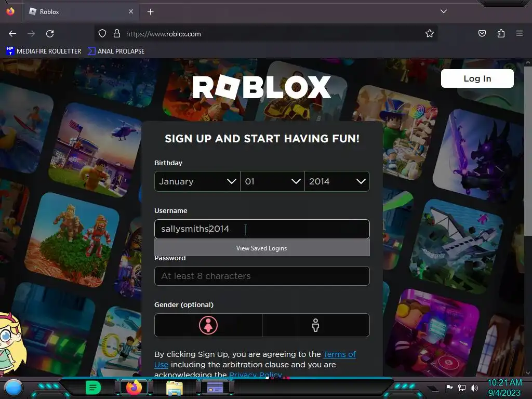Click the Action Center flag tray icon
Viewport: 532px width, 399px height.
point(449,388)
